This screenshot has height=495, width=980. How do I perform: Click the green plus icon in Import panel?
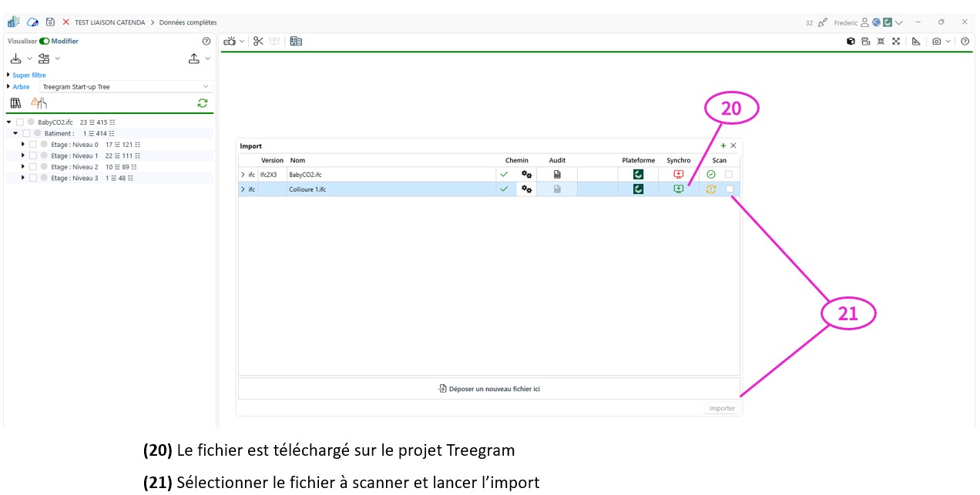click(723, 145)
